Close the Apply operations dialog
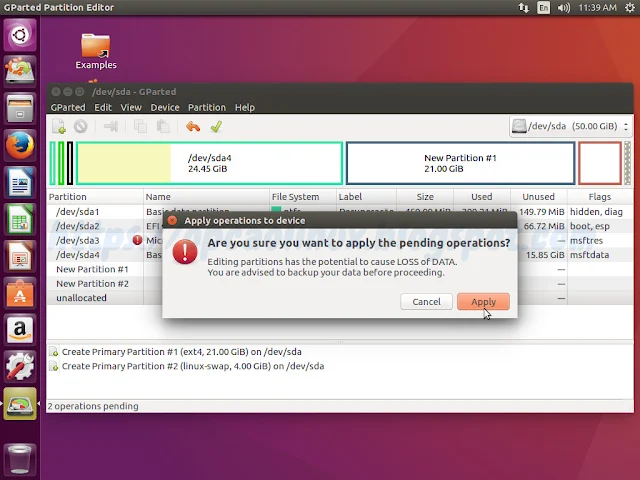 (173, 220)
